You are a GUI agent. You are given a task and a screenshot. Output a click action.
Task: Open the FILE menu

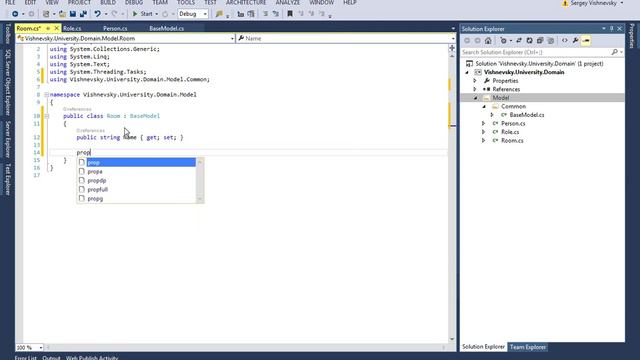pos(10,2)
